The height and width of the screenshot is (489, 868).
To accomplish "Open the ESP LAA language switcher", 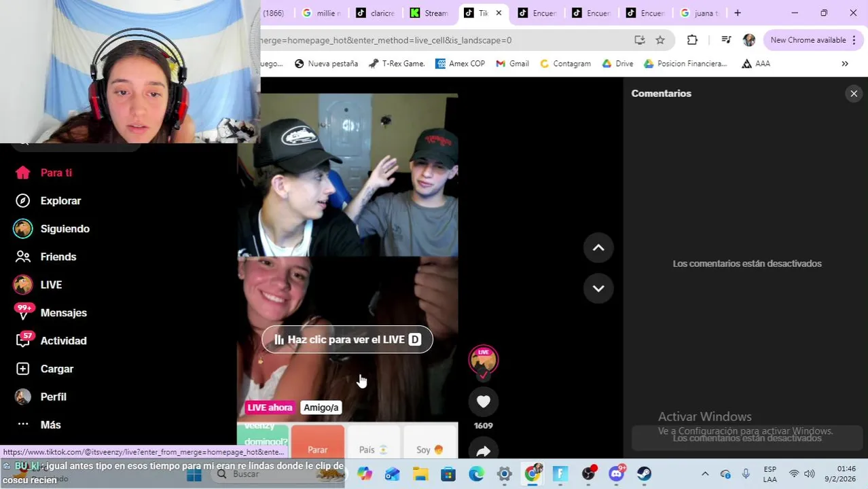I will point(770,474).
